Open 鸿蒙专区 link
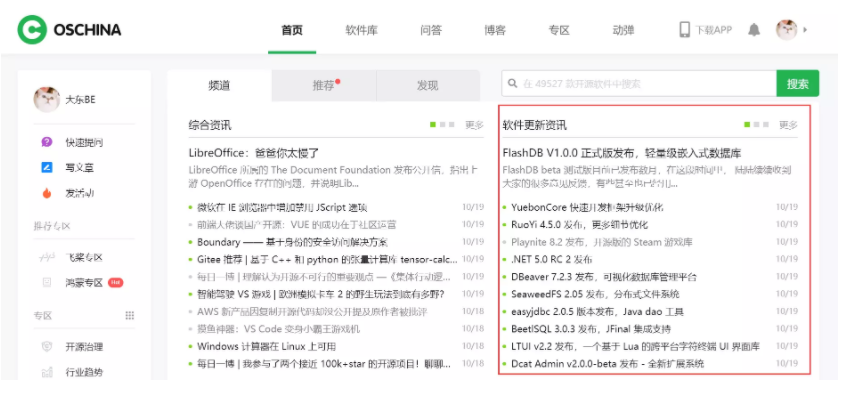 click(x=84, y=282)
